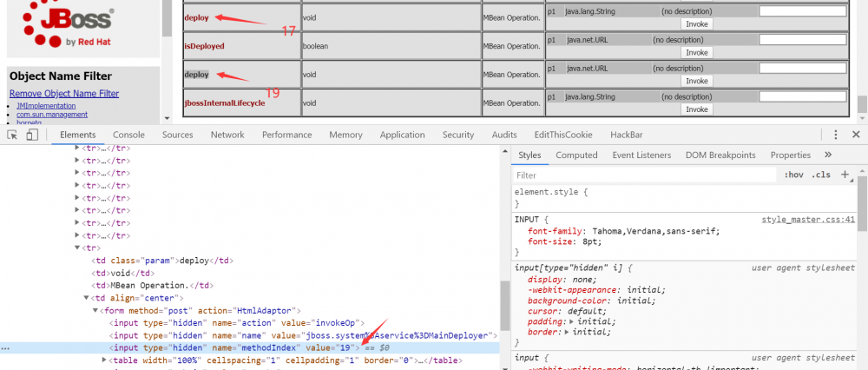
Task: Invoke the jbossInternalLifecycle operation
Action: tap(696, 109)
